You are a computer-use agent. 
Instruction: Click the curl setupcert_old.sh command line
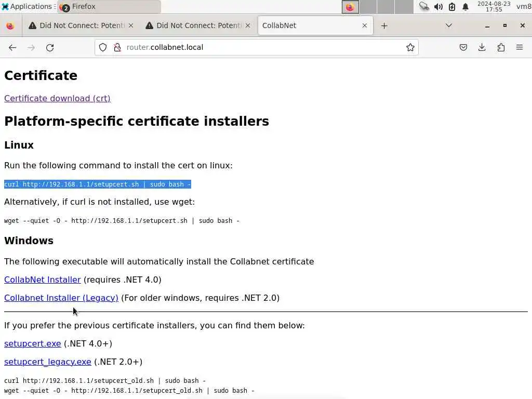[x=105, y=381]
